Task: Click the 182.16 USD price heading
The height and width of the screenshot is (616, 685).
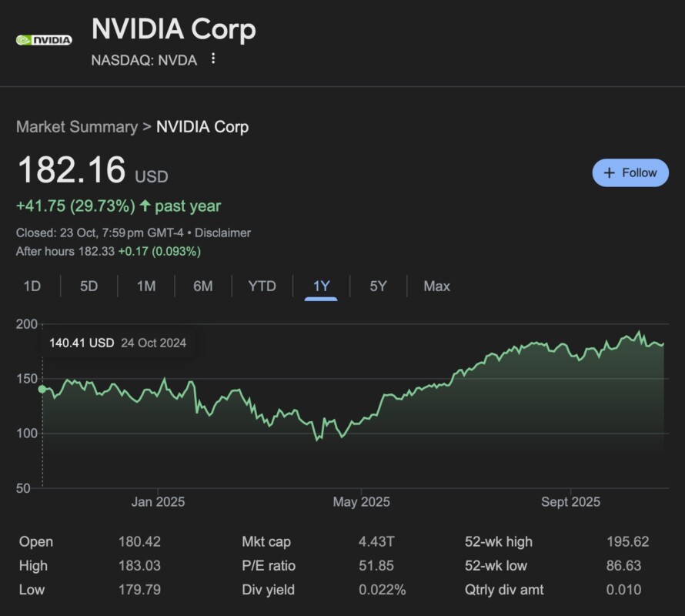Action: tap(71, 170)
